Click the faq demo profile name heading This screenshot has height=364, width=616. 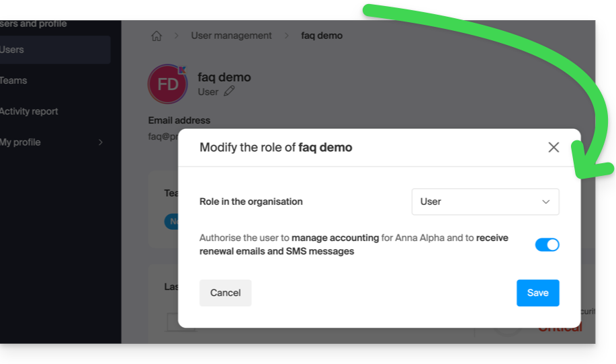pyautogui.click(x=224, y=77)
